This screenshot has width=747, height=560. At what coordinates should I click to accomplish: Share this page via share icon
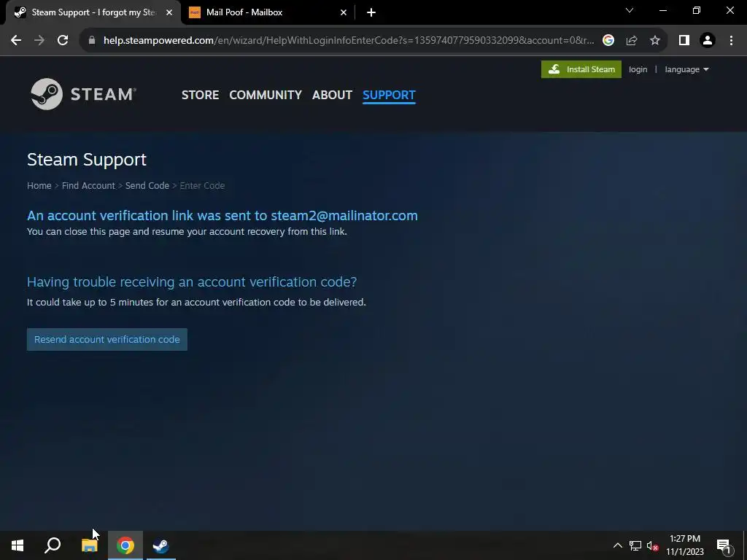(632, 41)
